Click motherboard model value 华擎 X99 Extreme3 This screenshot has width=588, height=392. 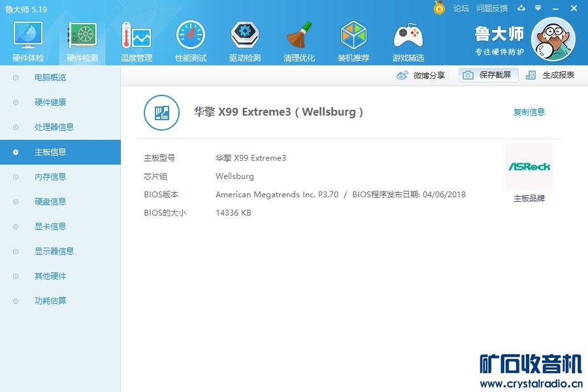[250, 158]
